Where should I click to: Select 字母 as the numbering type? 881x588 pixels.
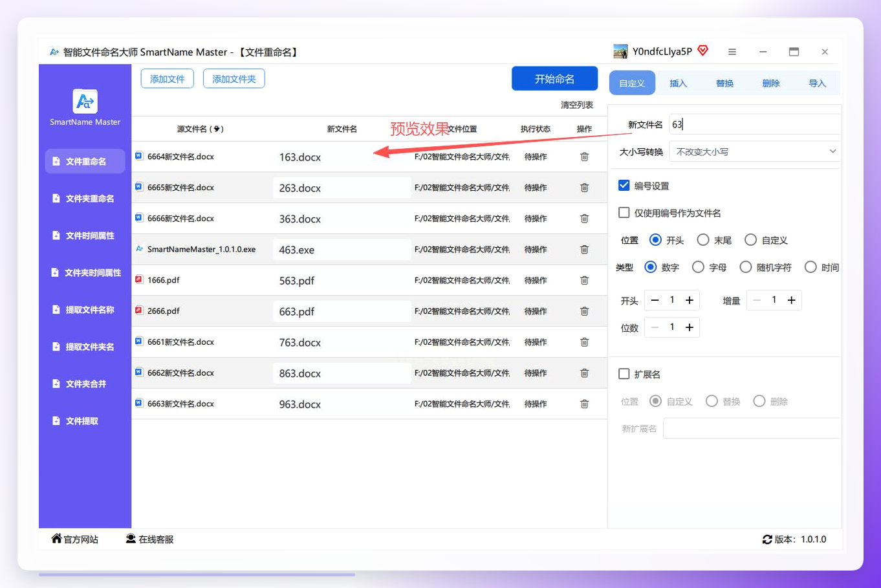tap(698, 267)
